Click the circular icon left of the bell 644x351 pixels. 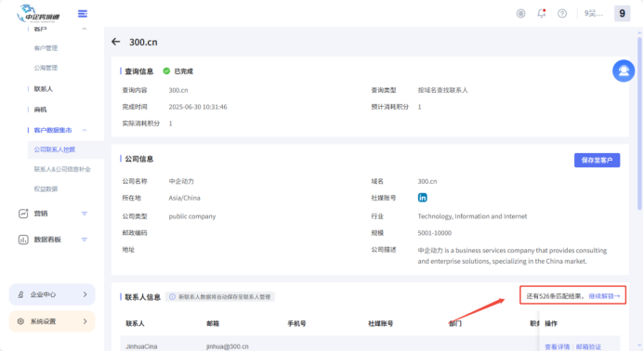coord(520,14)
